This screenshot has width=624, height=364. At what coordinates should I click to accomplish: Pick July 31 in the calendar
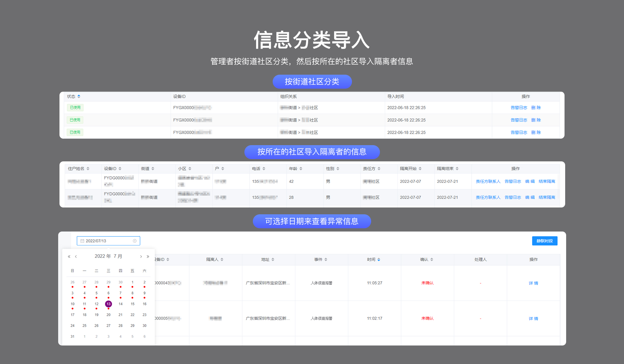coord(72,336)
